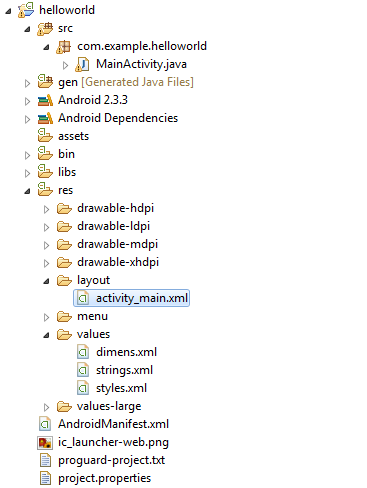Click the libs folder icon
This screenshot has height=488, width=367.
[x=45, y=172]
